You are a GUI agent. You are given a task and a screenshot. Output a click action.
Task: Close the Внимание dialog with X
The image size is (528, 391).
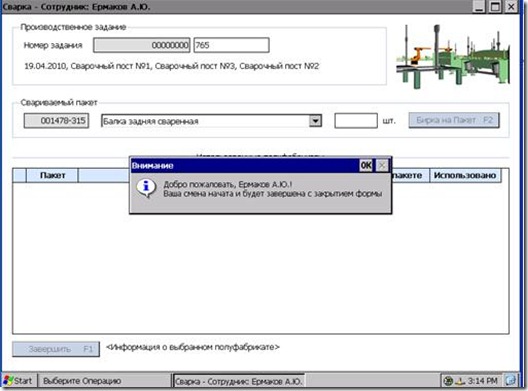pos(382,165)
